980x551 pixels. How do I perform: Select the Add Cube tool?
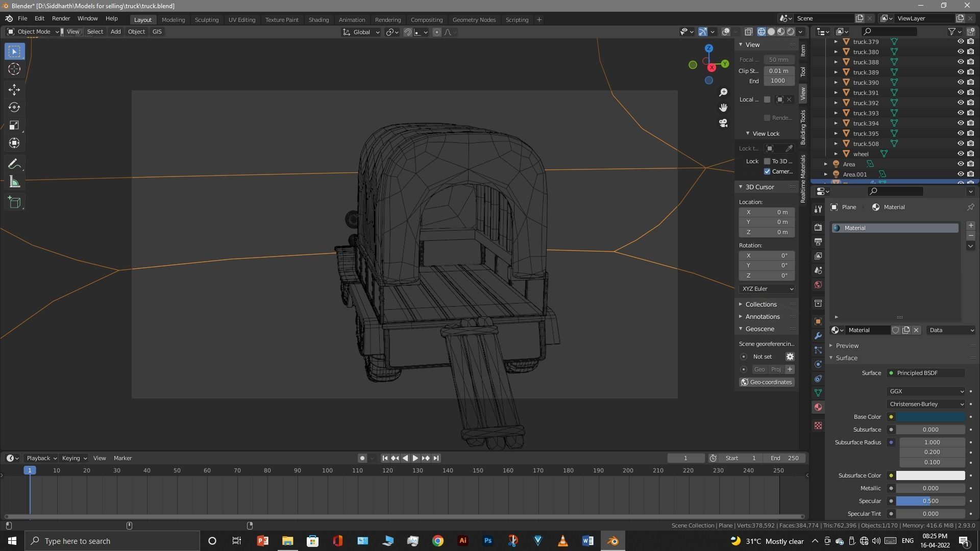click(14, 203)
